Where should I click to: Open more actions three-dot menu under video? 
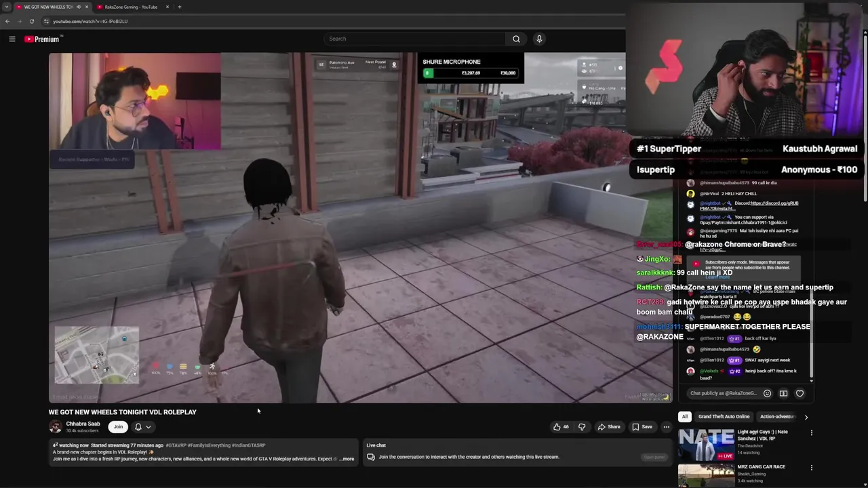[667, 427]
